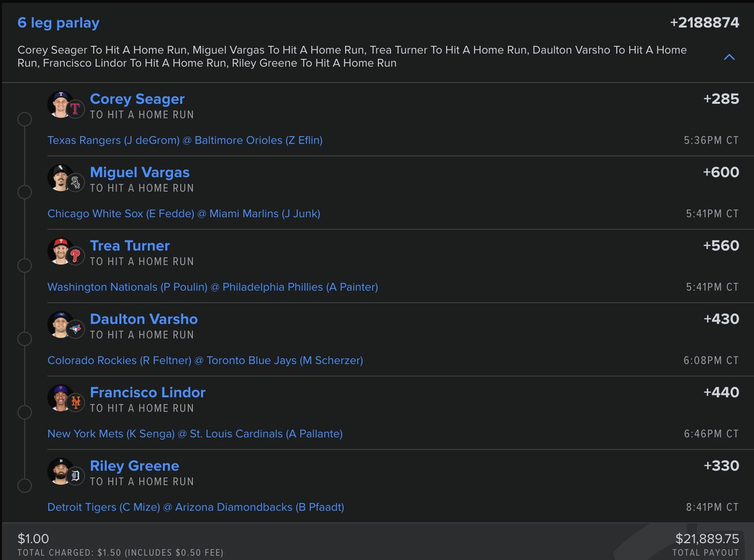754x560 pixels.
Task: Click the 5:41PM CT time for White Sox game
Action: 713,214
